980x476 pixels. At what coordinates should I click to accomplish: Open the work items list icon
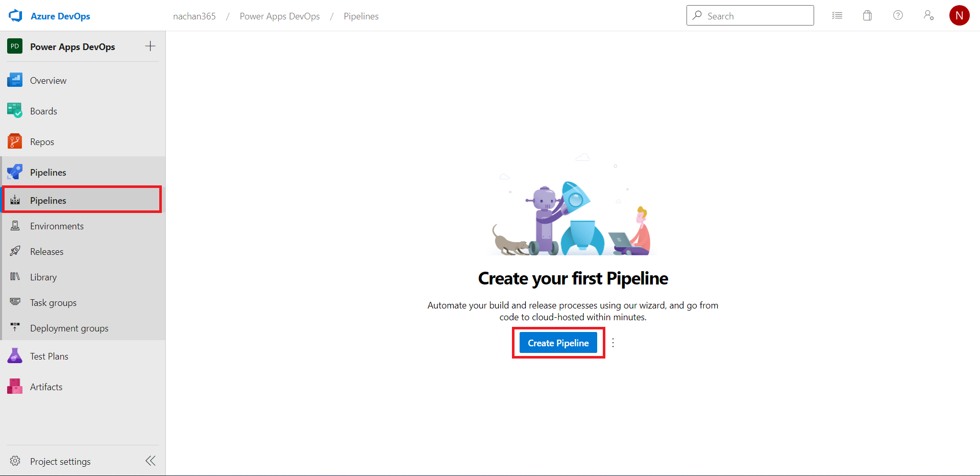pos(837,16)
